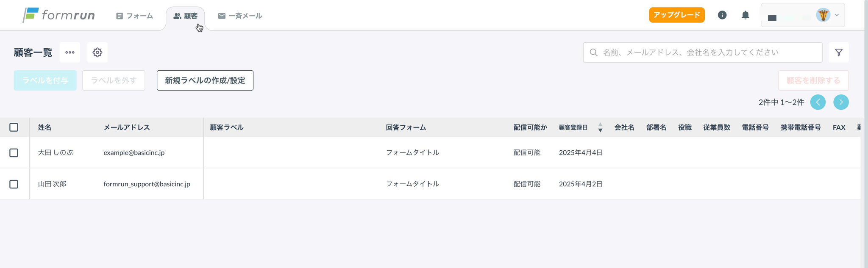Go to previous page arrow

click(818, 102)
